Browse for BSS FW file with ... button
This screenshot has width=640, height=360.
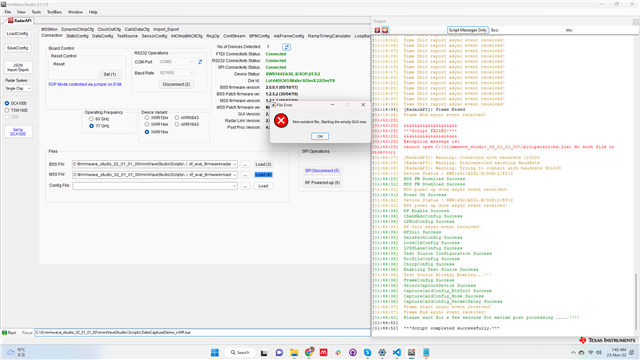coord(245,164)
